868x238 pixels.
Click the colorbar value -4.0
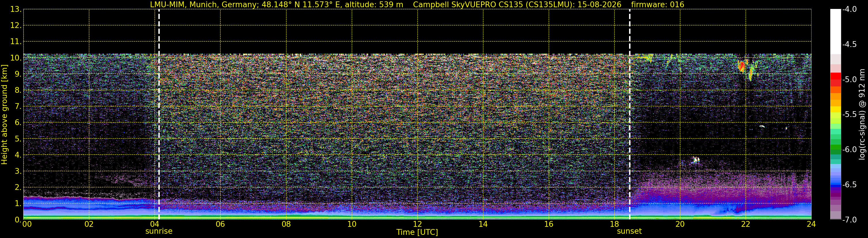[x=849, y=10]
